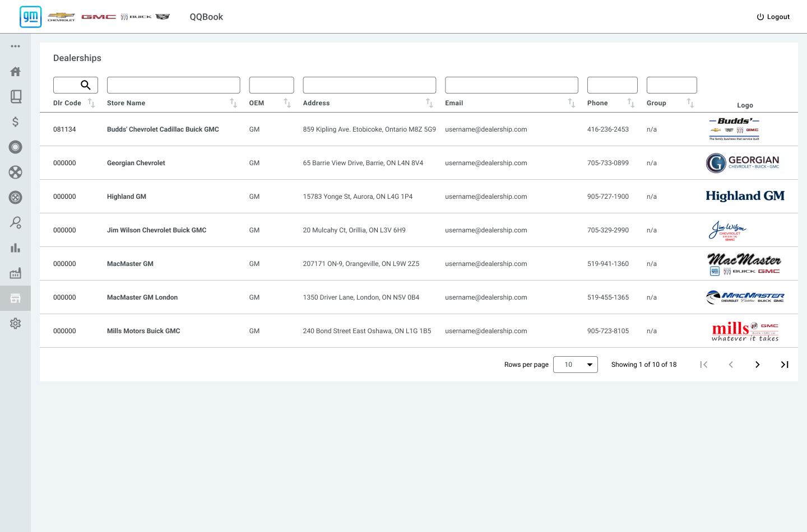Open the three-spoke wheel icon in sidebar

click(x=15, y=172)
